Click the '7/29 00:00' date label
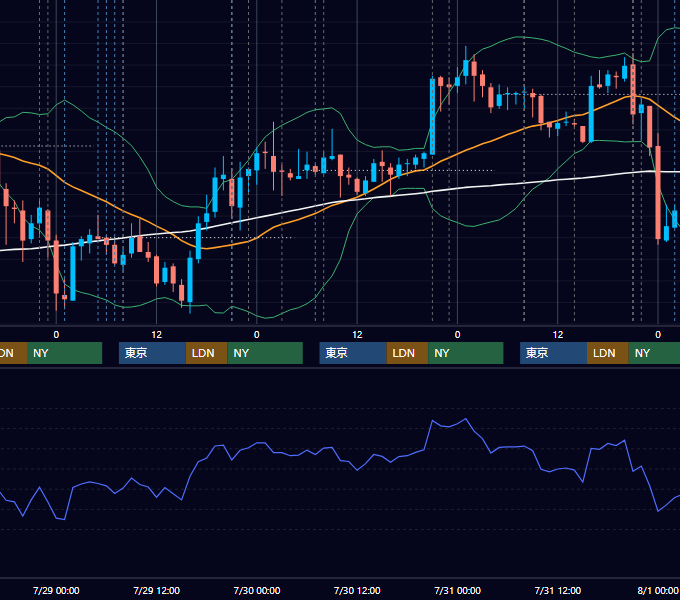 [56, 590]
